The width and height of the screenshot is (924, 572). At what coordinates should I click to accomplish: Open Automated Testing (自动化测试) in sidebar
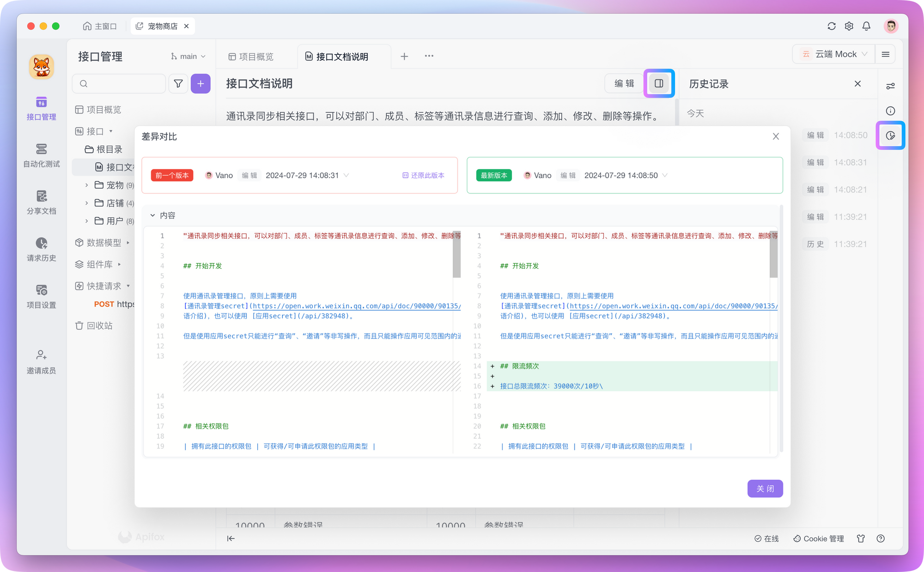tap(42, 155)
